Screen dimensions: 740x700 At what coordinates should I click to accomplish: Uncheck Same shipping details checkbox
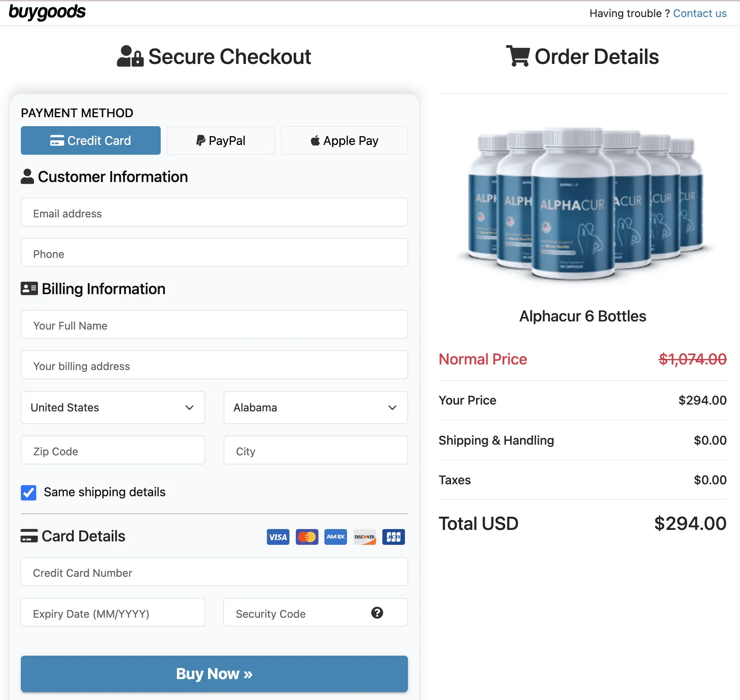pos(29,493)
